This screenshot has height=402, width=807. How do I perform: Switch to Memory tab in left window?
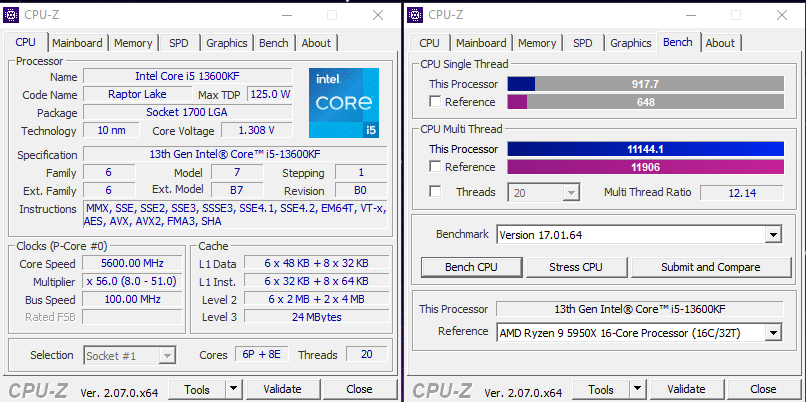pyautogui.click(x=133, y=43)
